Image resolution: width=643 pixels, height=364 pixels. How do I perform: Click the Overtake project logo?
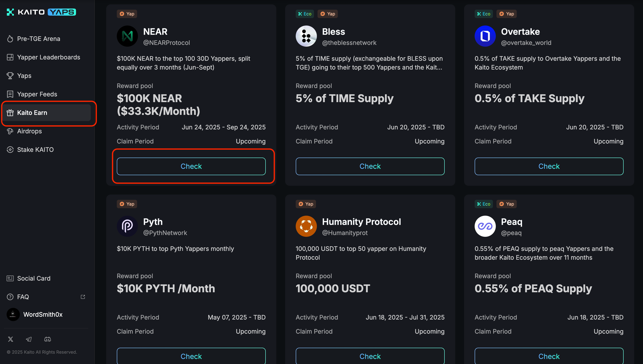(x=485, y=36)
